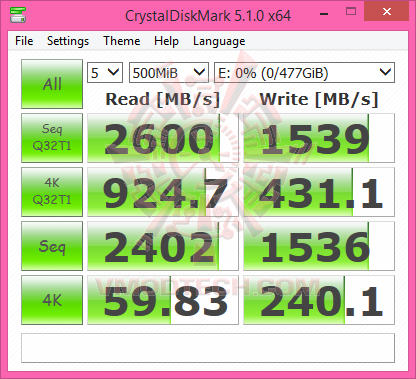The height and width of the screenshot is (379, 416).
Task: Close the CrystalDiskMark window
Action: [387, 12]
